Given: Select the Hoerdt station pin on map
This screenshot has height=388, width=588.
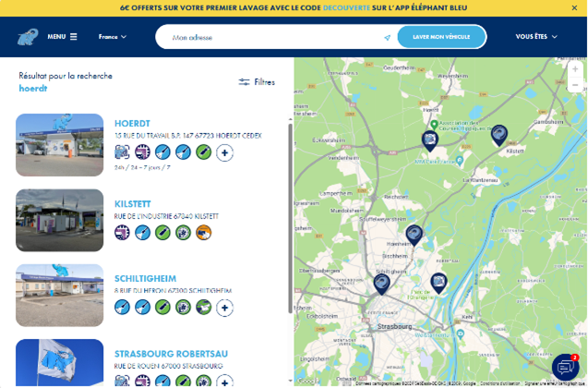Looking at the screenshot, I should [430, 140].
